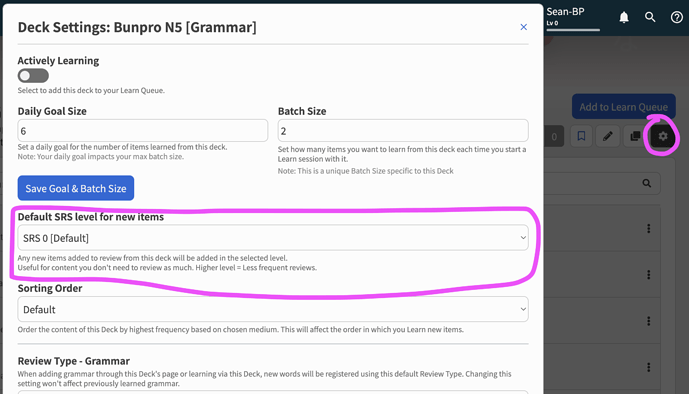Open the notifications bell

pyautogui.click(x=624, y=17)
